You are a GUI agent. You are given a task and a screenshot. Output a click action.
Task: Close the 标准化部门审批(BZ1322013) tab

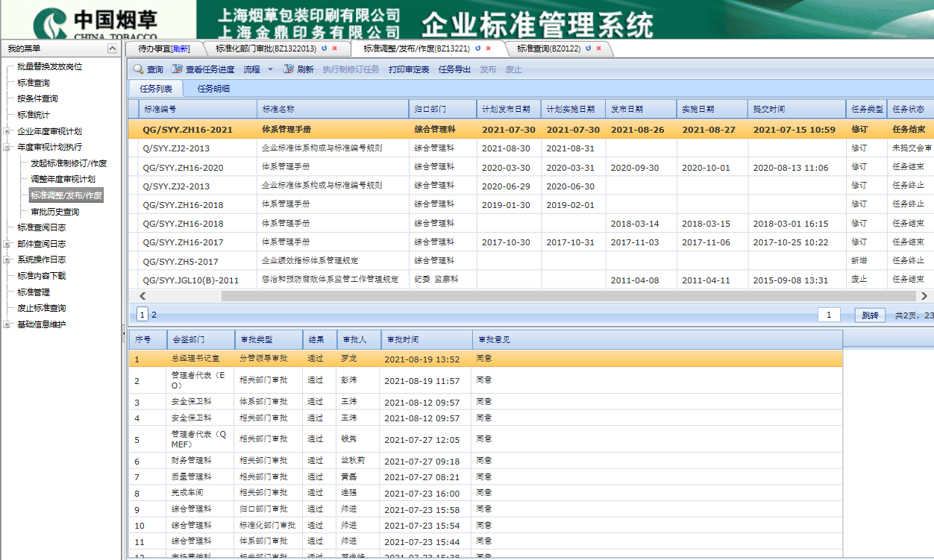[x=335, y=48]
